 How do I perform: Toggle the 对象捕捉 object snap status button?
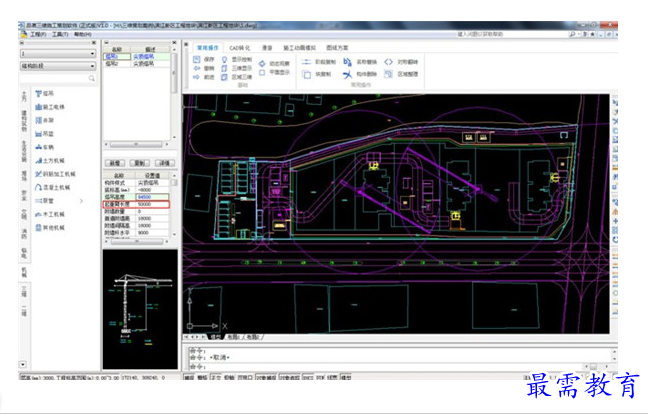[x=266, y=377]
